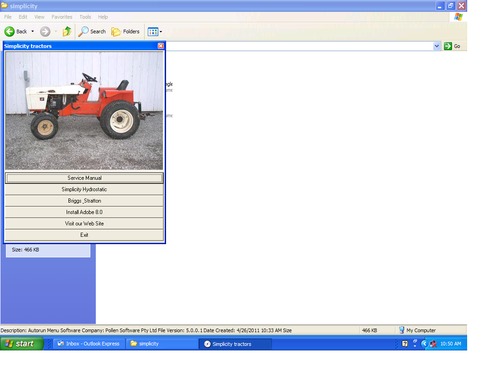Click the Back arrow icon

(9, 31)
